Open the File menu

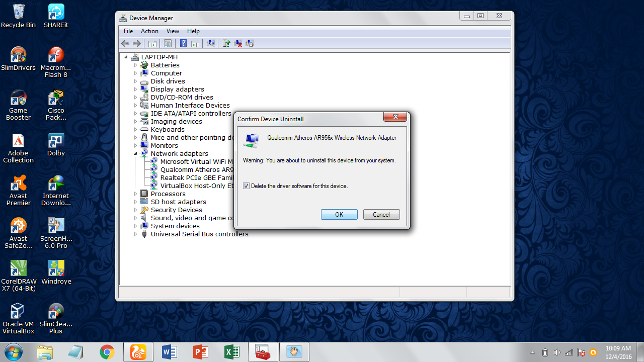(x=128, y=31)
